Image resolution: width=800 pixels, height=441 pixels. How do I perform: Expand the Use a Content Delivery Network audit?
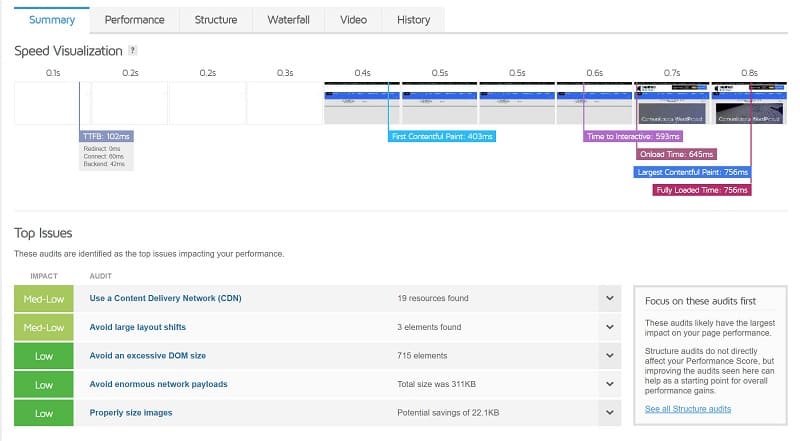pyautogui.click(x=608, y=298)
